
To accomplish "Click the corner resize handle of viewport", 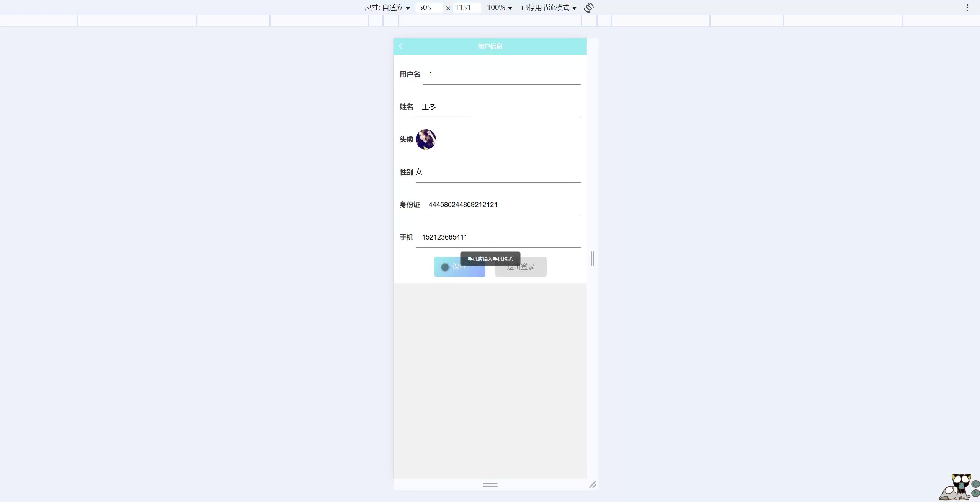I will tap(592, 485).
